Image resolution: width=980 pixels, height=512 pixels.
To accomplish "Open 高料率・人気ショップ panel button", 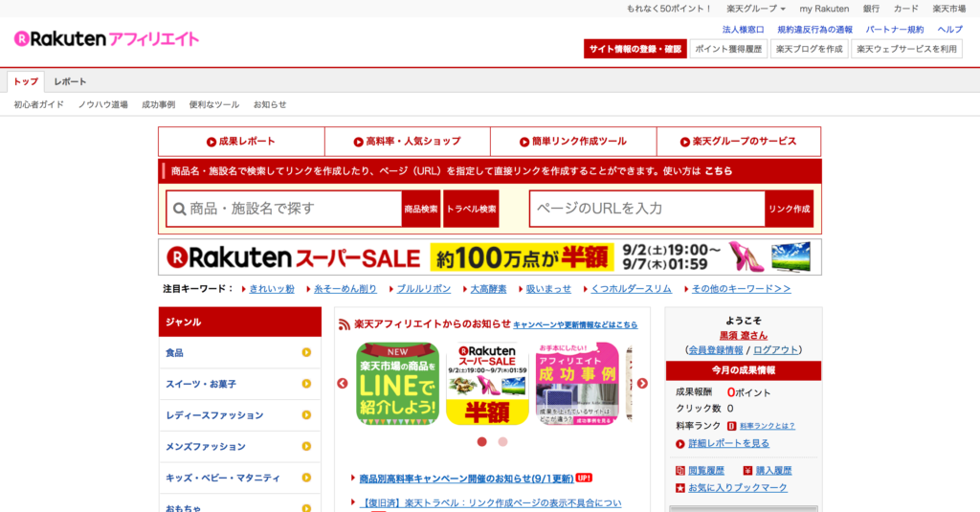I will point(408,142).
